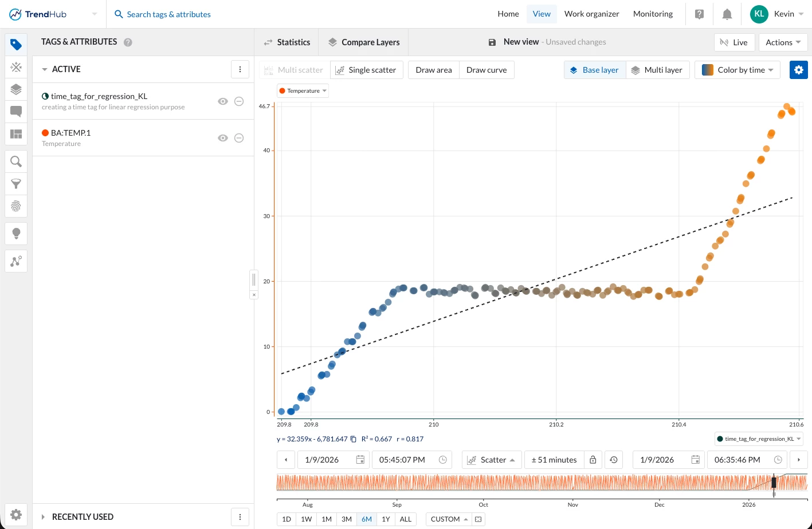Open the layers stack sidebar icon
This screenshot has height=529, width=812.
[16, 89]
